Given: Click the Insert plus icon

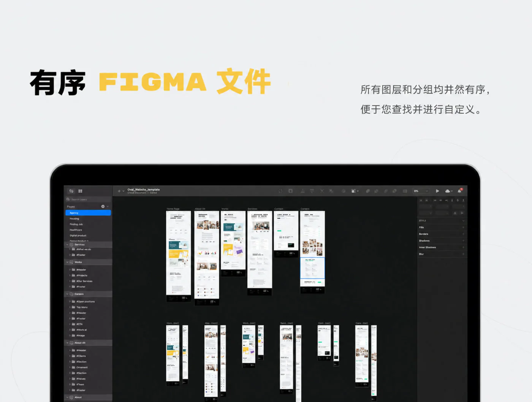Looking at the screenshot, I should 119,191.
